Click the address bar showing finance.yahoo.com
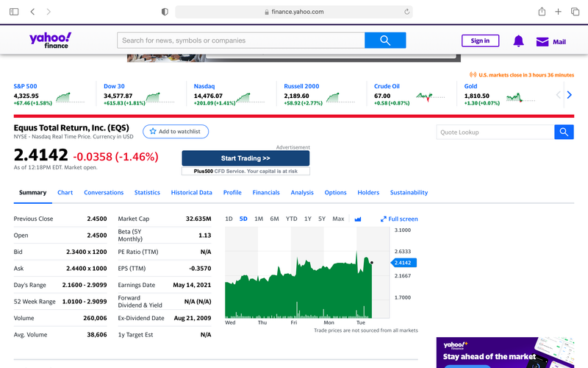 [x=294, y=12]
